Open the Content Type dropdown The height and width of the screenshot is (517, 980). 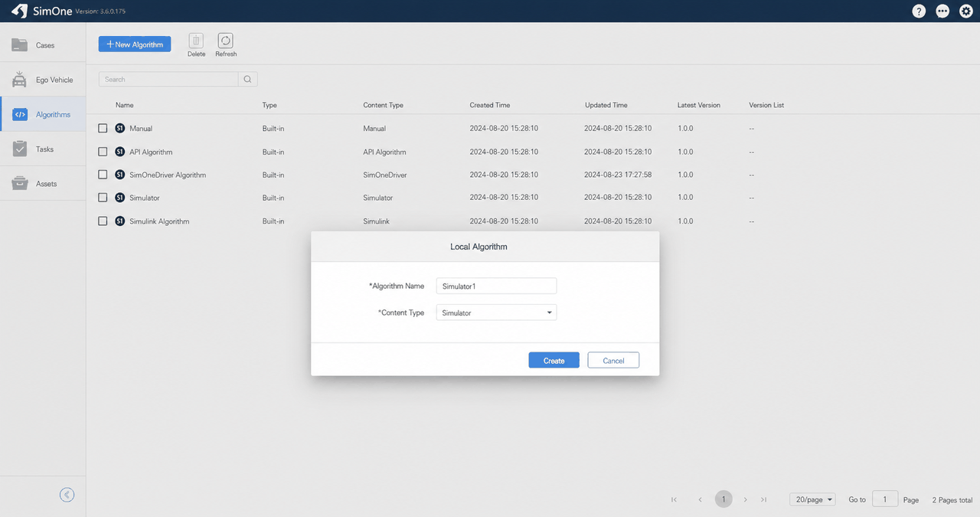click(496, 312)
